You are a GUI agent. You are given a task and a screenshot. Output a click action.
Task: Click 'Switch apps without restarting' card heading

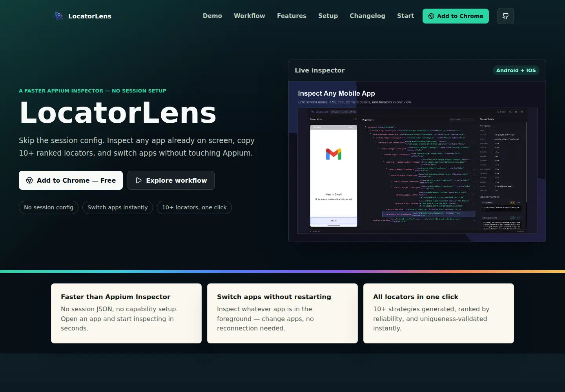click(274, 297)
